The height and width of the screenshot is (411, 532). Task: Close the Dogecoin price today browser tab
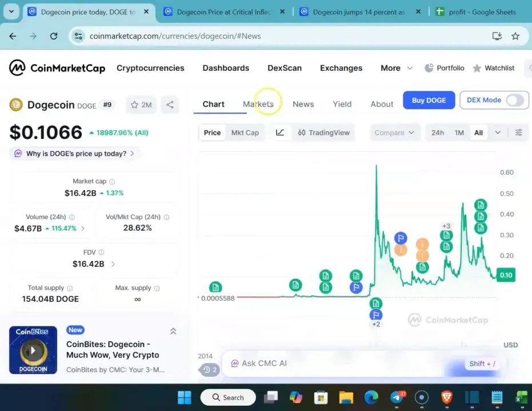(146, 11)
